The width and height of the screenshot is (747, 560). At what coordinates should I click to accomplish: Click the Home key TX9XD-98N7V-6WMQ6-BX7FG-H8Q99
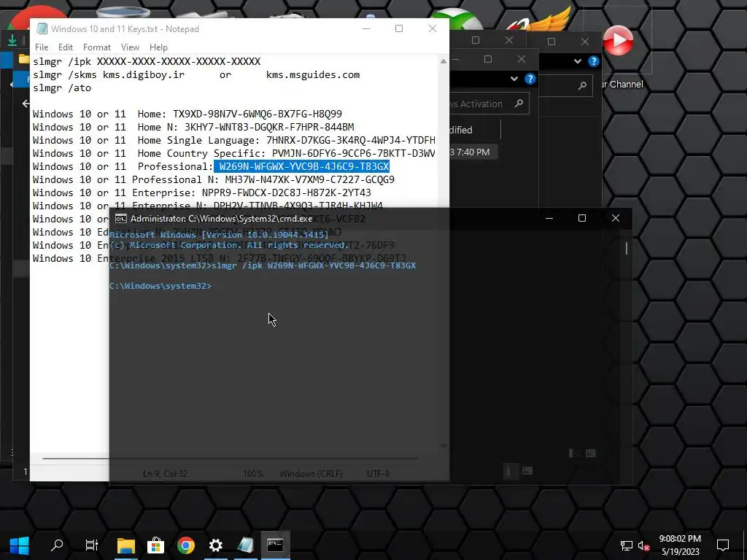(258, 114)
